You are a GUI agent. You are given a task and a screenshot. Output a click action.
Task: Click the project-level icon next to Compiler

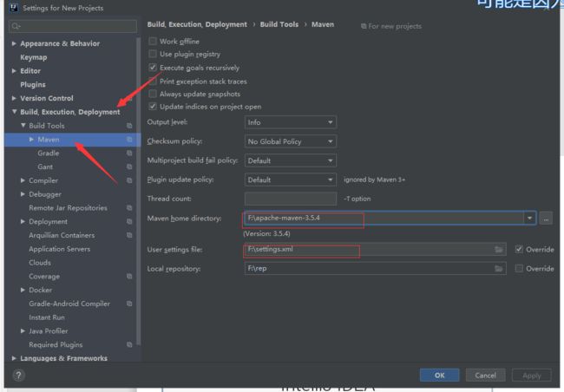[x=129, y=180]
